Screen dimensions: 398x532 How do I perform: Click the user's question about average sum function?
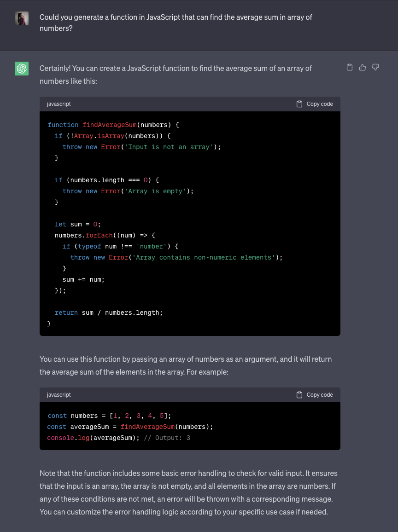click(x=176, y=23)
